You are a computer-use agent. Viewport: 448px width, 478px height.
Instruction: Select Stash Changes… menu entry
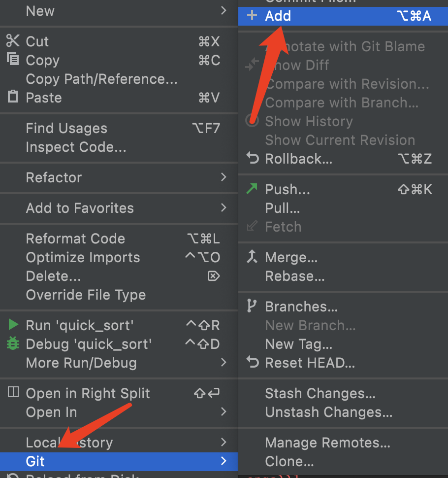click(x=320, y=393)
